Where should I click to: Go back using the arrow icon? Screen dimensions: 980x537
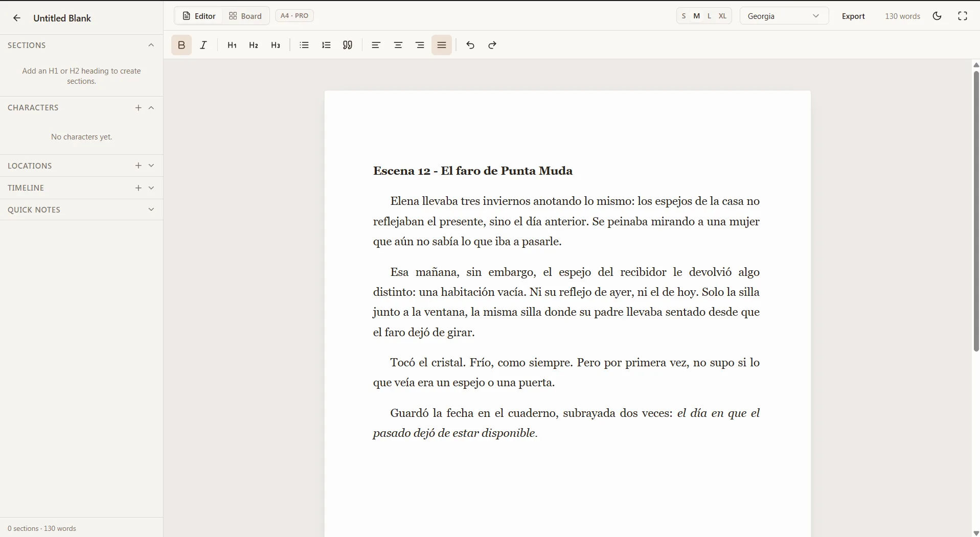coord(17,18)
